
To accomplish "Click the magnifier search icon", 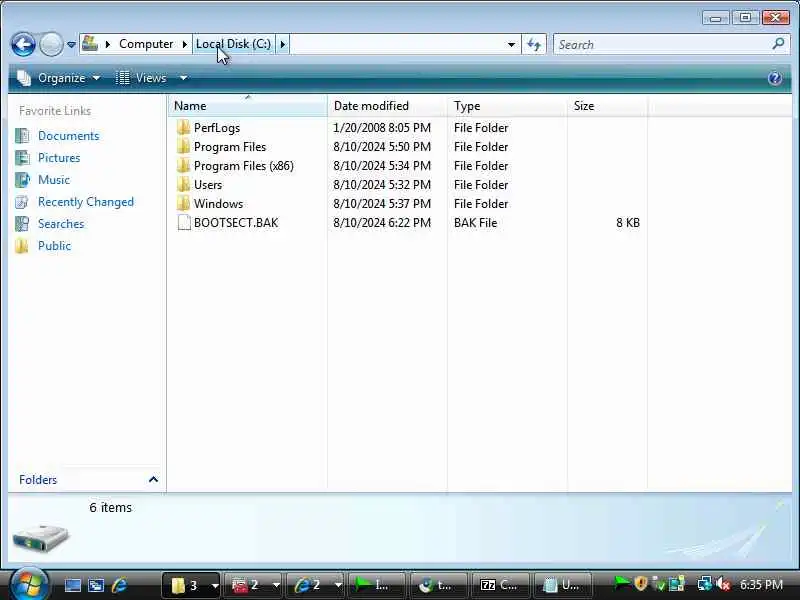I will coord(778,44).
